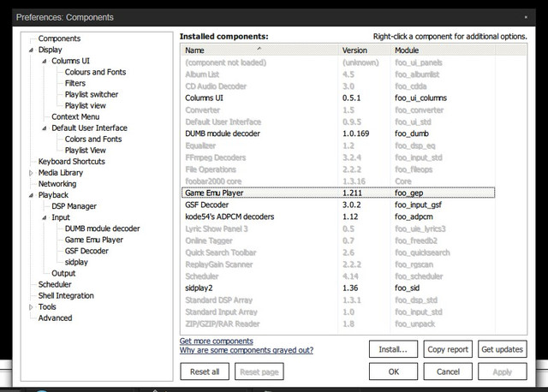548x392 pixels.
Task: Open the Networking page
Action: (x=57, y=184)
